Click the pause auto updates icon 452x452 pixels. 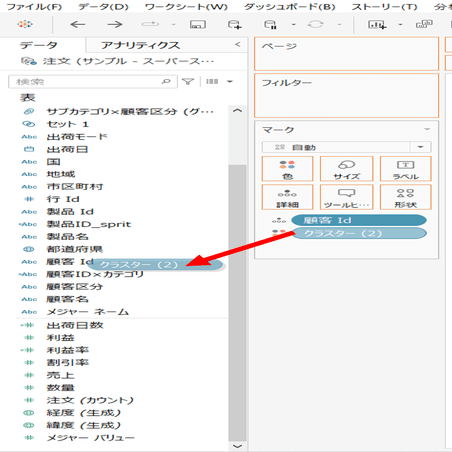[x=270, y=24]
